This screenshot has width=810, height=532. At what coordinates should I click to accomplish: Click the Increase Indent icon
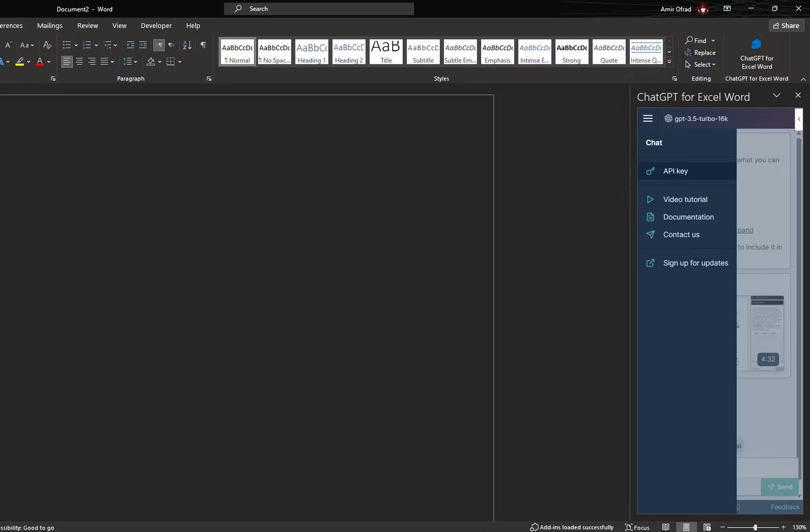point(143,45)
